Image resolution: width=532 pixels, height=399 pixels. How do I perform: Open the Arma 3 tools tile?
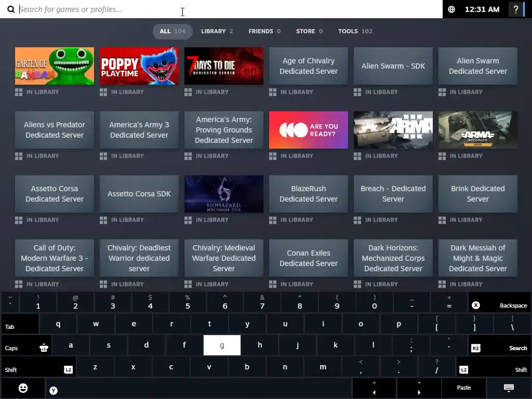click(x=393, y=130)
